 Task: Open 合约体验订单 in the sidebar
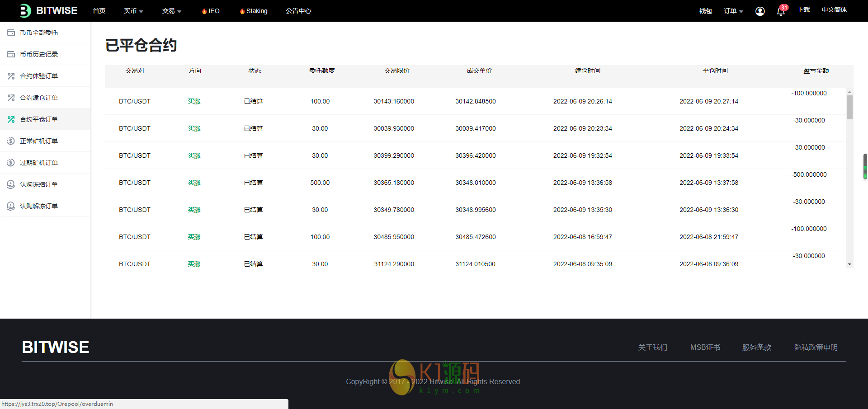[x=45, y=76]
